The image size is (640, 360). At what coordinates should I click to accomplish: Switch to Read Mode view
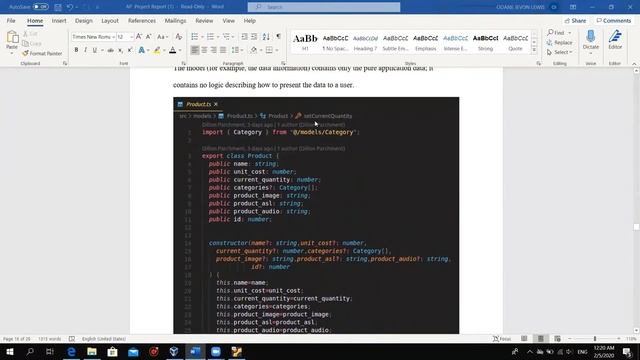coord(524,338)
